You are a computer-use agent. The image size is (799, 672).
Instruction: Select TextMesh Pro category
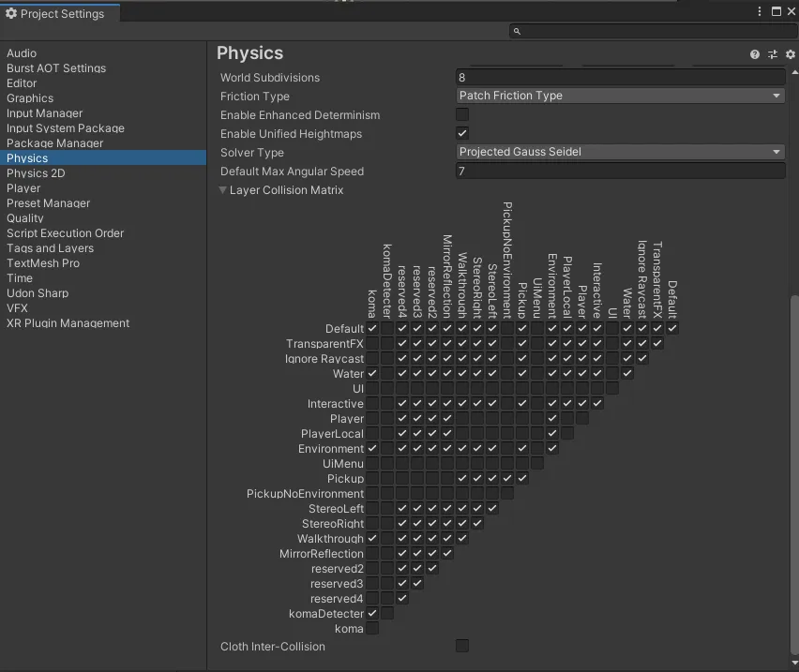103,263
